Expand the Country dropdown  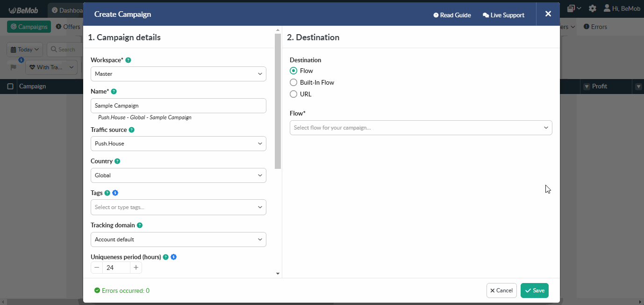pyautogui.click(x=178, y=175)
